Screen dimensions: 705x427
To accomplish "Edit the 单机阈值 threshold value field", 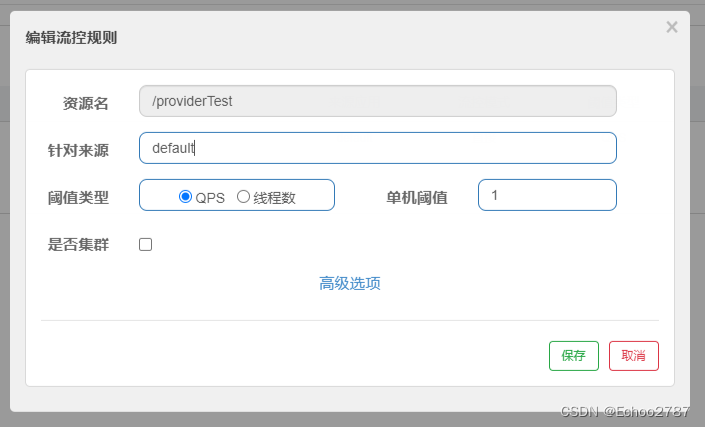I will (x=547, y=195).
